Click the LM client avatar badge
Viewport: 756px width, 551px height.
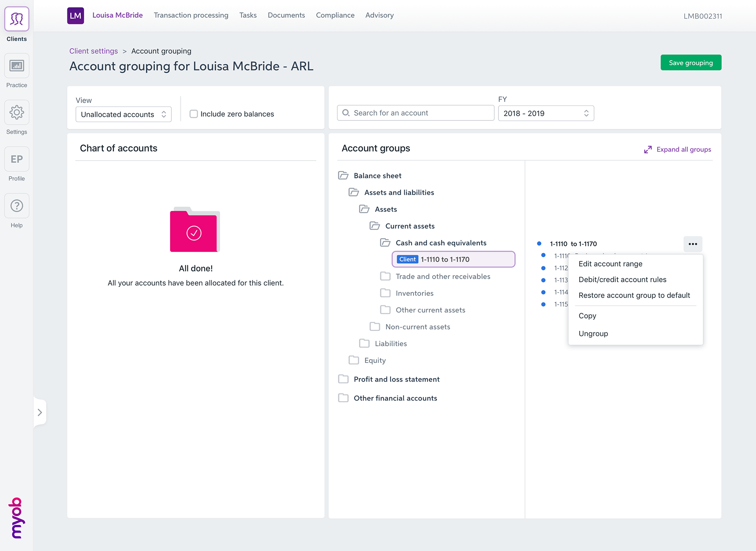pos(75,16)
